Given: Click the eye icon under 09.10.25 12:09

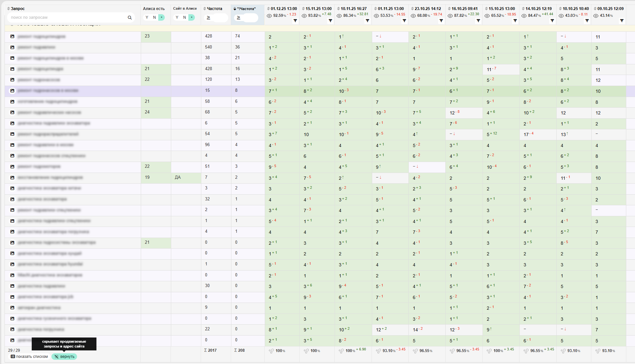Looking at the screenshot, I should [596, 16].
